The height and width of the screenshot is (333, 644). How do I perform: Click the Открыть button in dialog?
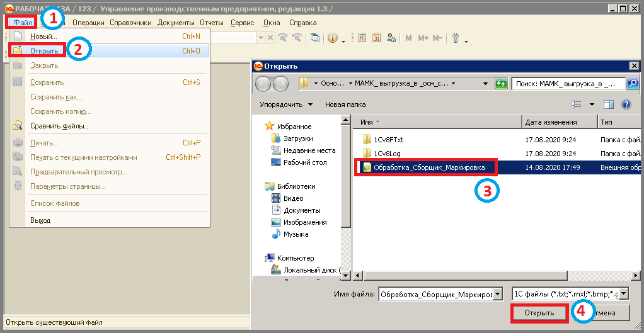click(x=539, y=313)
